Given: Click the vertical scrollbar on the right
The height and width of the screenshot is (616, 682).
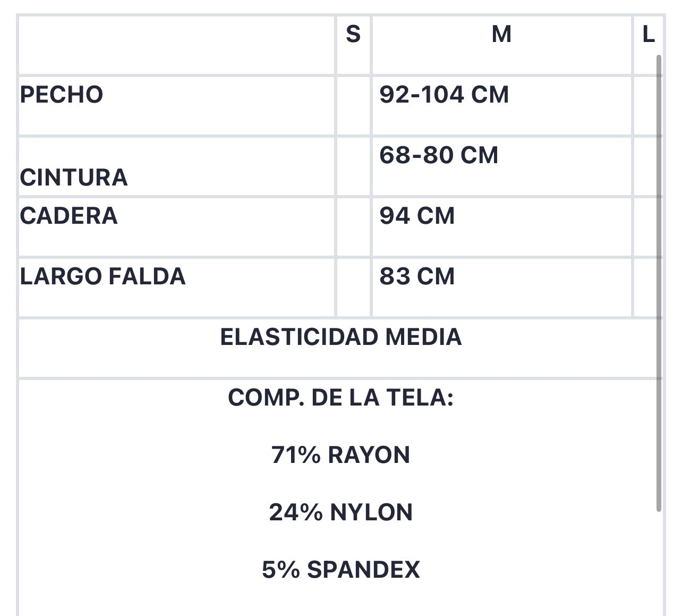Looking at the screenshot, I should (659, 283).
